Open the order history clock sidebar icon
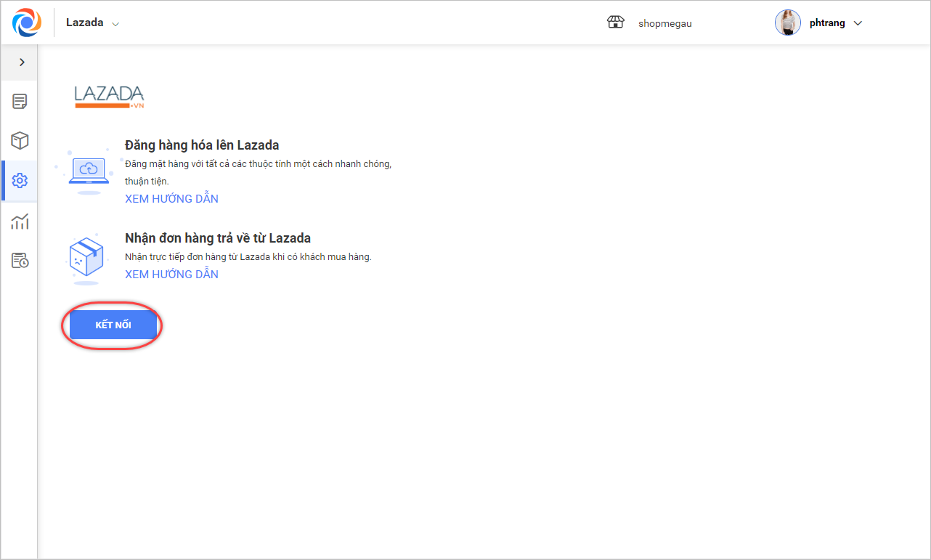The height and width of the screenshot is (560, 931). (x=20, y=260)
